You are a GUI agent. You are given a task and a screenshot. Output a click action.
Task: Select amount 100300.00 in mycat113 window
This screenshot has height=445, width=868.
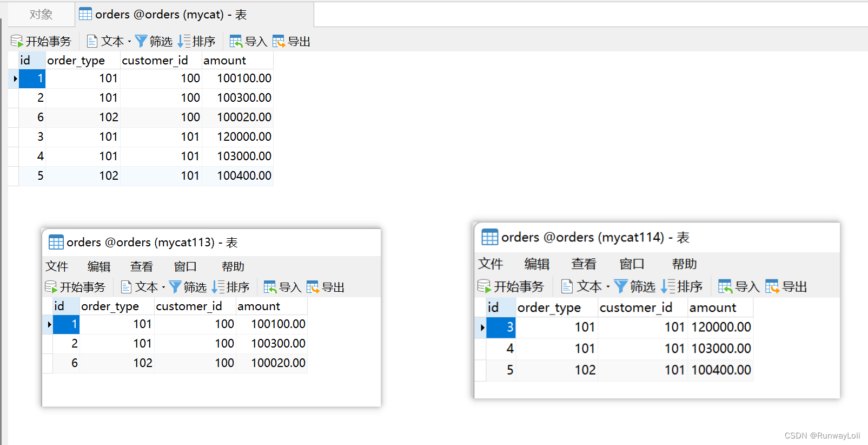tap(272, 344)
